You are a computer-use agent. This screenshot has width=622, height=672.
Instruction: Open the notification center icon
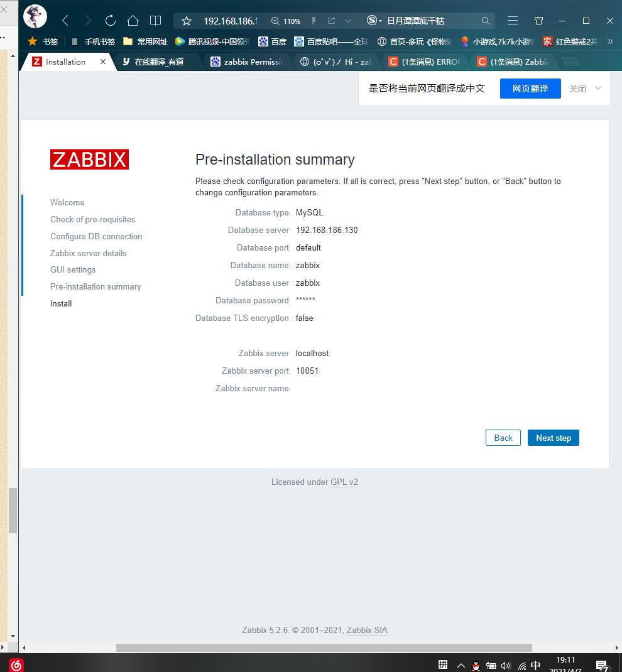tap(603, 666)
